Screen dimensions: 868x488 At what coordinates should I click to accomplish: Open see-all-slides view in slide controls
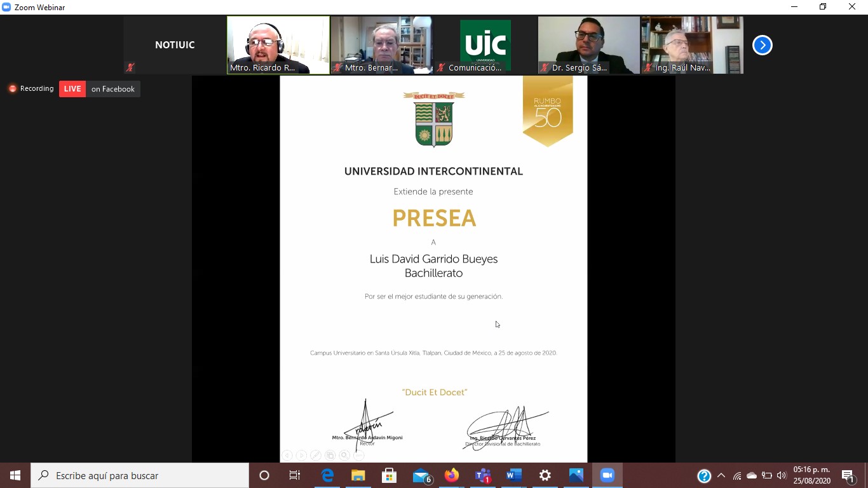pyautogui.click(x=330, y=455)
